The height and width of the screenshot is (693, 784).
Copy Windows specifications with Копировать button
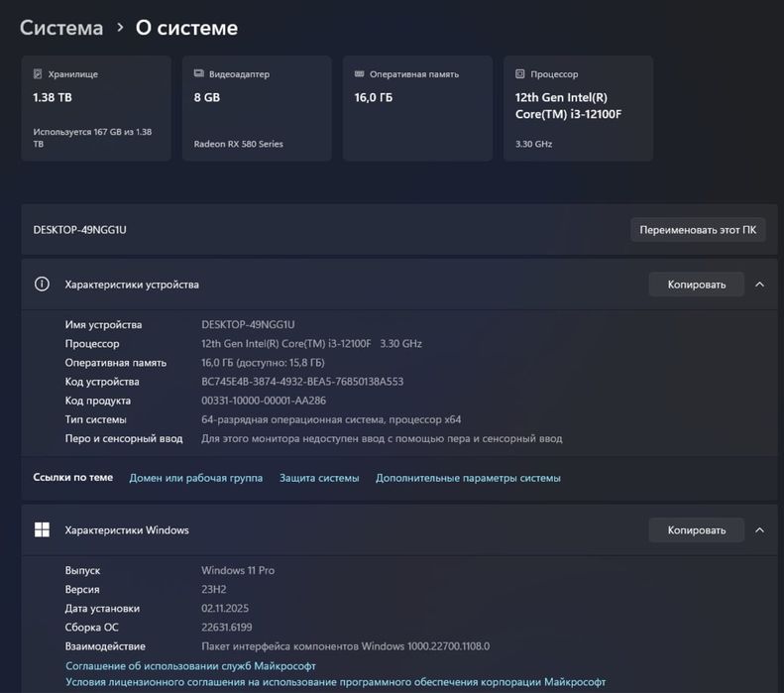pos(697,530)
